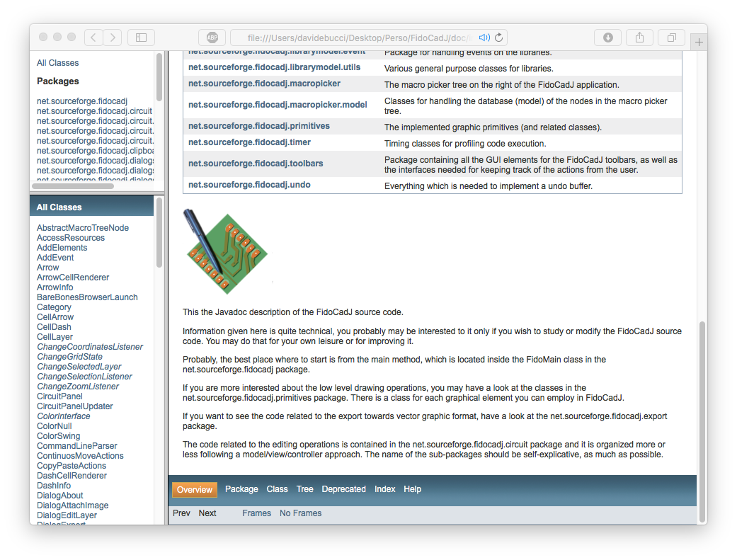
Task: Open the net.sourceforge.fidocadj.primitives package link
Action: click(x=258, y=126)
